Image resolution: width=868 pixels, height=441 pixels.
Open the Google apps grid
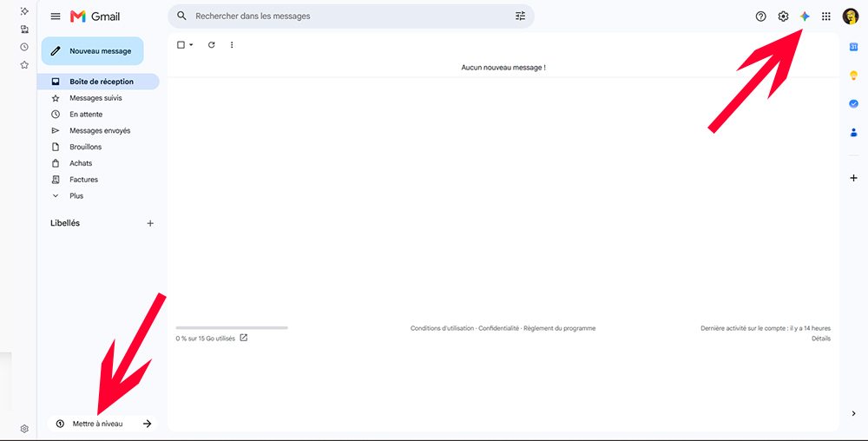click(x=826, y=16)
